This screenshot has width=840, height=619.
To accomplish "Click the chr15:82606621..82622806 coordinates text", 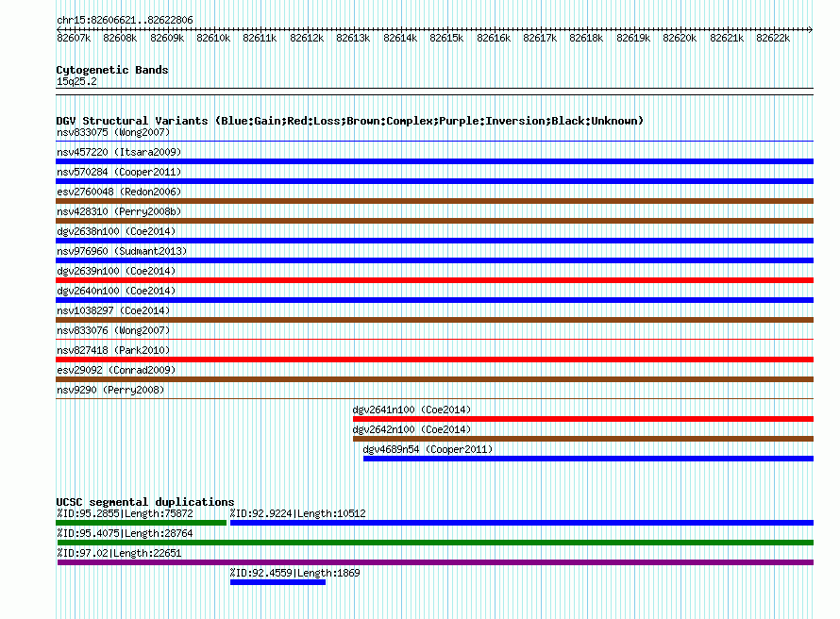I will 125,20.
